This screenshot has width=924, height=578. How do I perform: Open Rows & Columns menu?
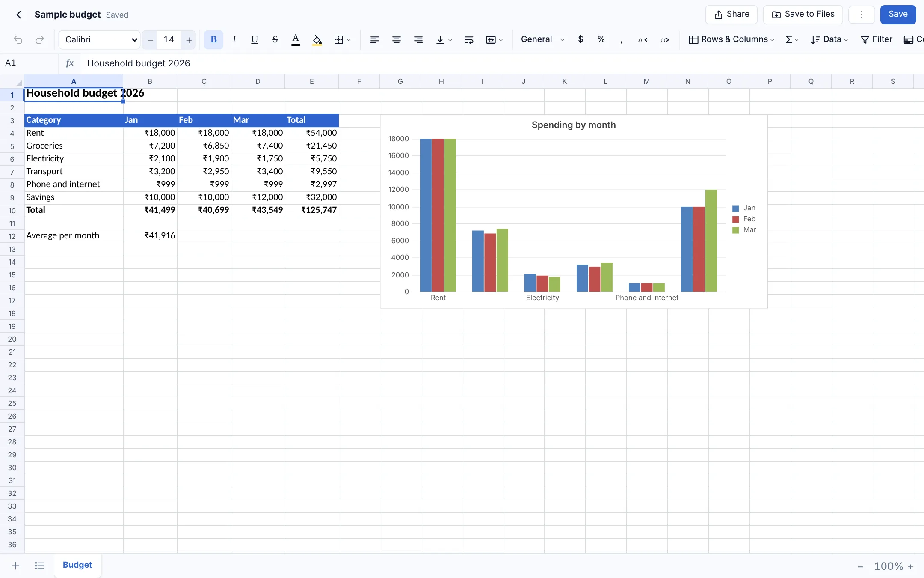pyautogui.click(x=731, y=39)
